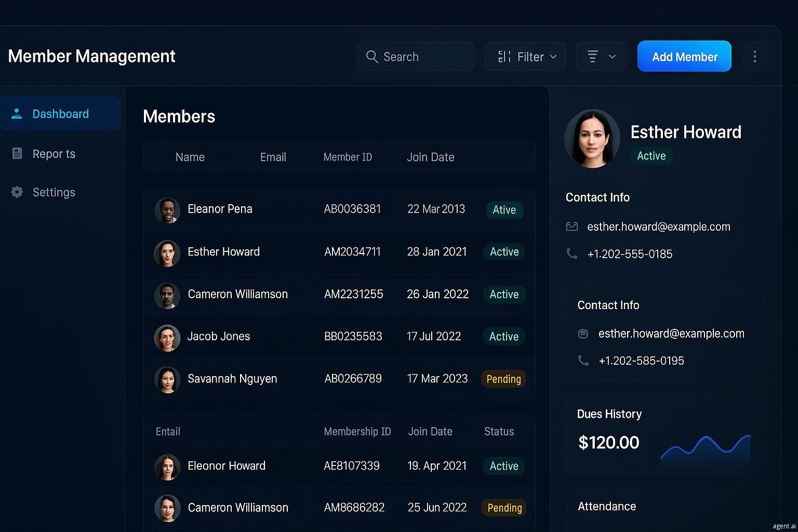Select the Dashboard icon in the sidebar
This screenshot has height=532, width=798.
(x=17, y=113)
